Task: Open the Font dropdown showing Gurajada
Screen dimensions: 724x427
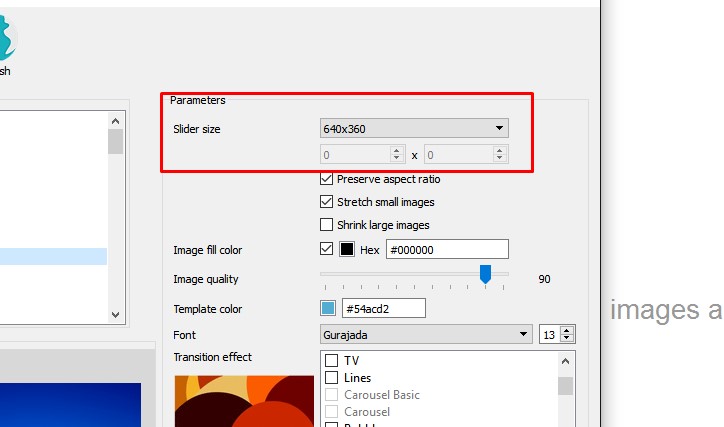Action: (427, 334)
